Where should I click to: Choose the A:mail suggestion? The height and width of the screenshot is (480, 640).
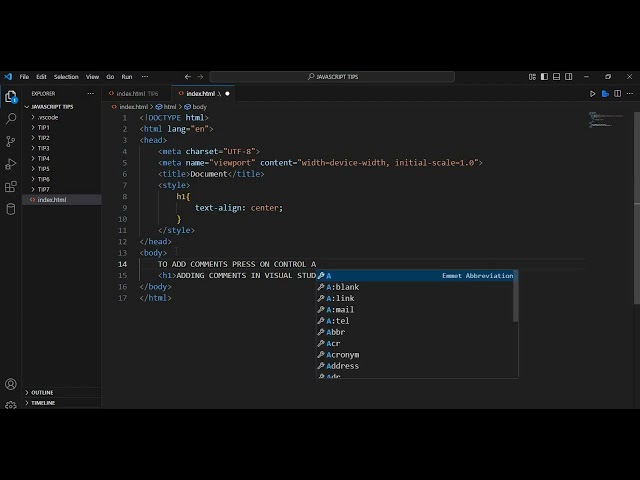416,309
